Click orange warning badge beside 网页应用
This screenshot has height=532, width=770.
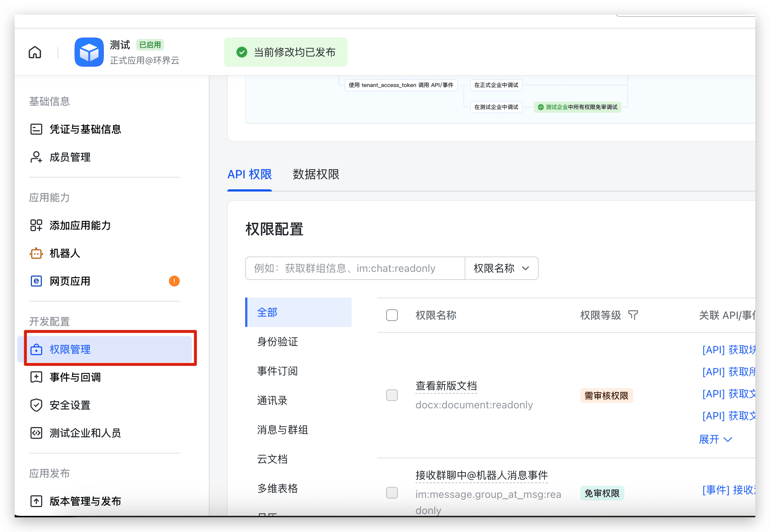tap(174, 281)
